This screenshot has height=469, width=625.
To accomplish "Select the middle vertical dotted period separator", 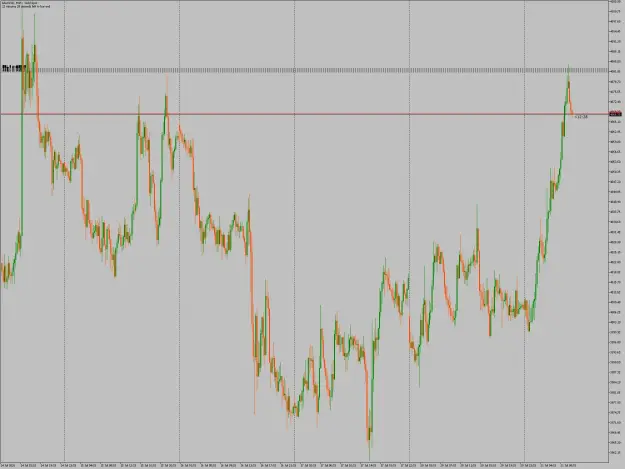I will [295, 231].
